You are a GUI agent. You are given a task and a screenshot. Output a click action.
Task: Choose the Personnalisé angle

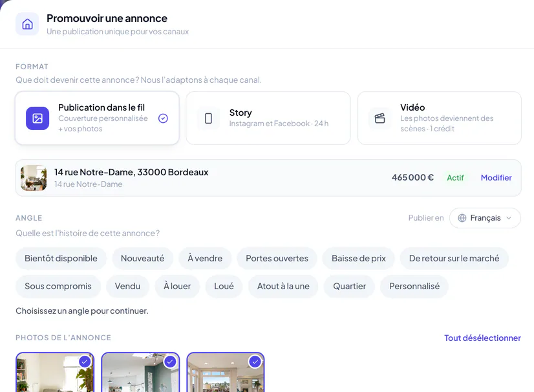tap(414, 287)
